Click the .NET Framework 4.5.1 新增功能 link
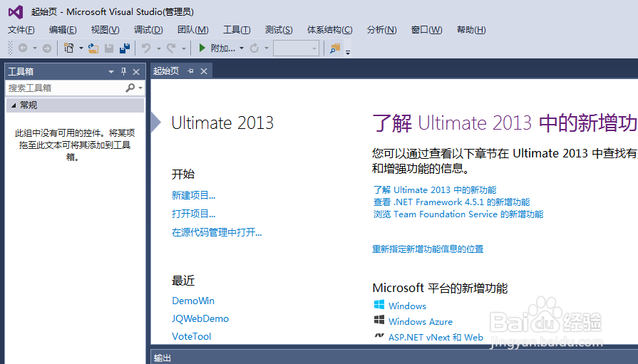The height and width of the screenshot is (364, 638). pyautogui.click(x=452, y=202)
